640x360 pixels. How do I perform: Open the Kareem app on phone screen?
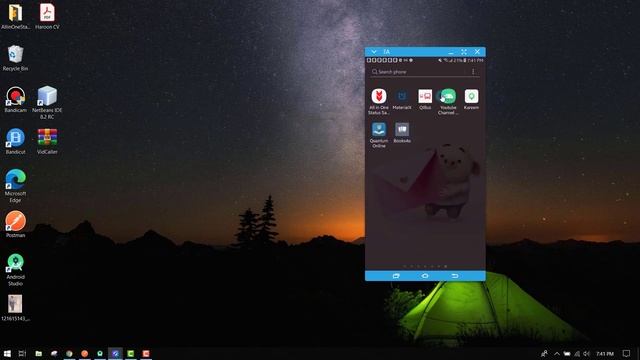pos(471,99)
